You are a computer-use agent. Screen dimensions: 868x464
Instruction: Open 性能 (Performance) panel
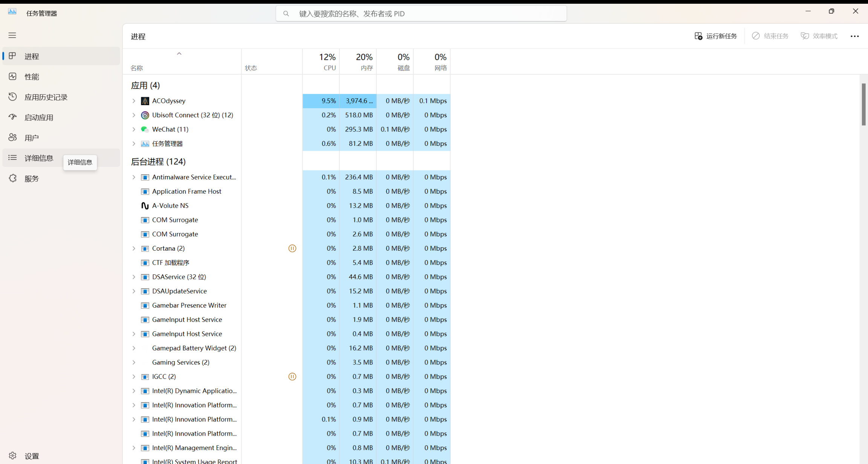[32, 77]
